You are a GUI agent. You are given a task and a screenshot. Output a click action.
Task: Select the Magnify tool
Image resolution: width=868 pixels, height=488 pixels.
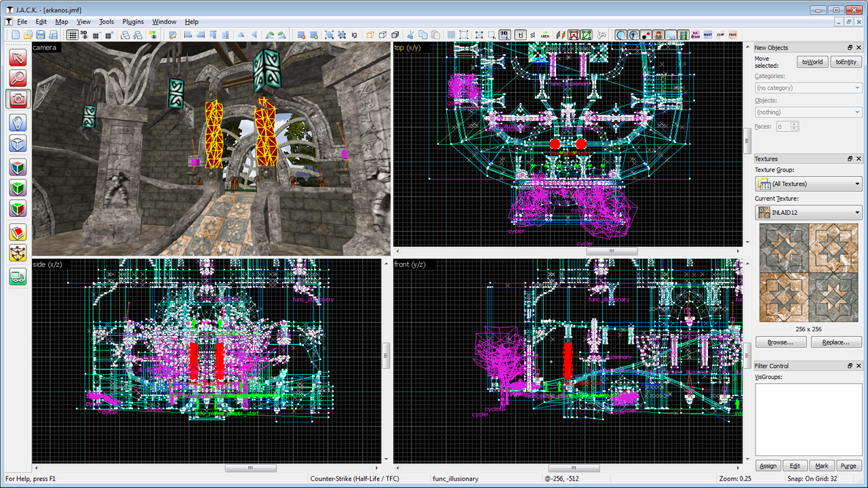pos(18,78)
